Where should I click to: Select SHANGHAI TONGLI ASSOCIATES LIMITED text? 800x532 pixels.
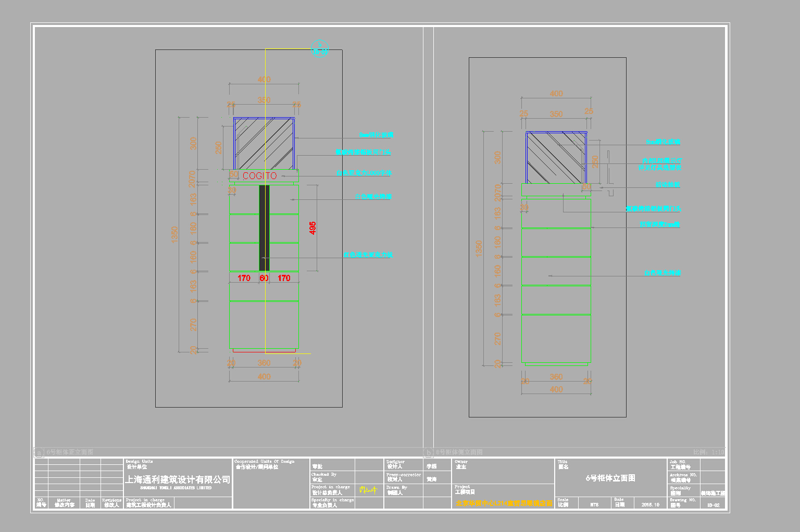[176, 488]
